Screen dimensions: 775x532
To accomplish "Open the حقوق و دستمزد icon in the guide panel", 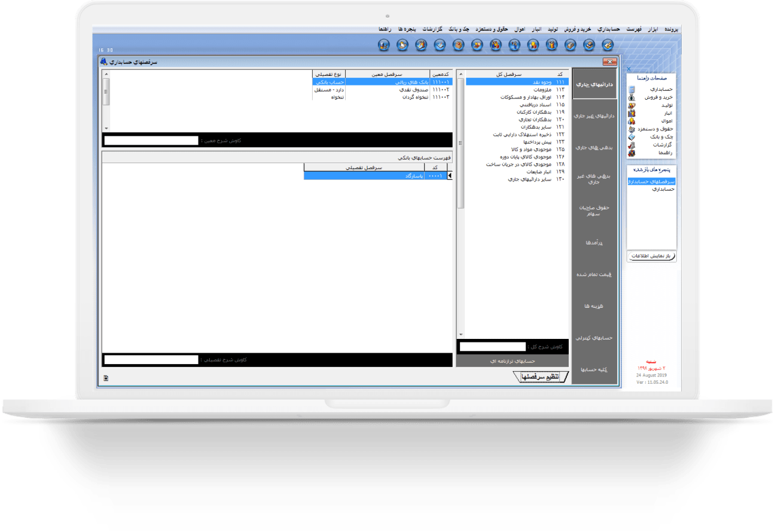I will (x=632, y=129).
